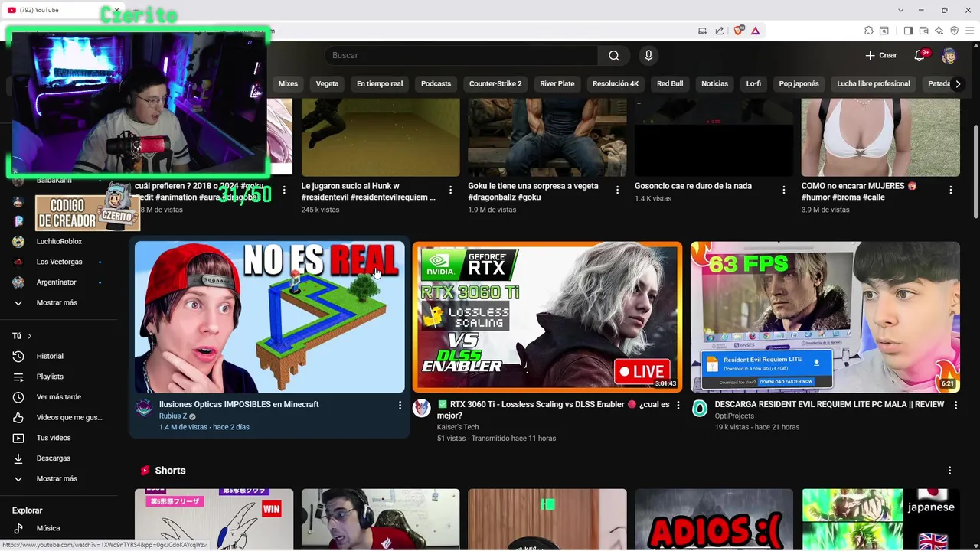Toggle the browser sidebar panel icon

pos(908,31)
